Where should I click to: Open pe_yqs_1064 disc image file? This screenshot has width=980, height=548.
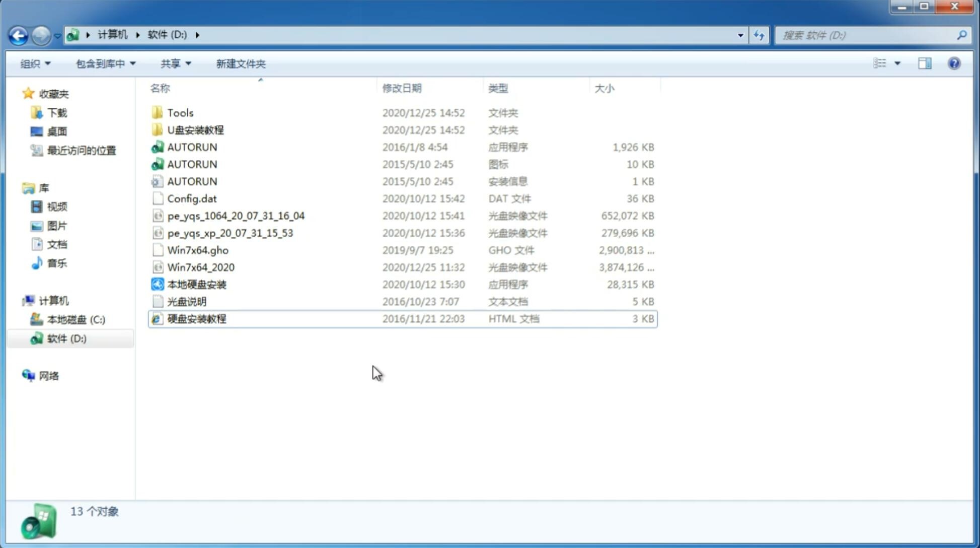(236, 216)
